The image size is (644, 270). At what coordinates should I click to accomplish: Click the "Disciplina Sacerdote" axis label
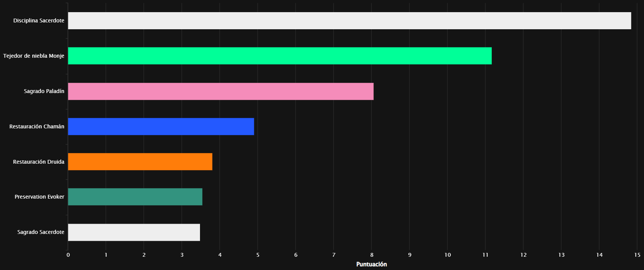39,21
